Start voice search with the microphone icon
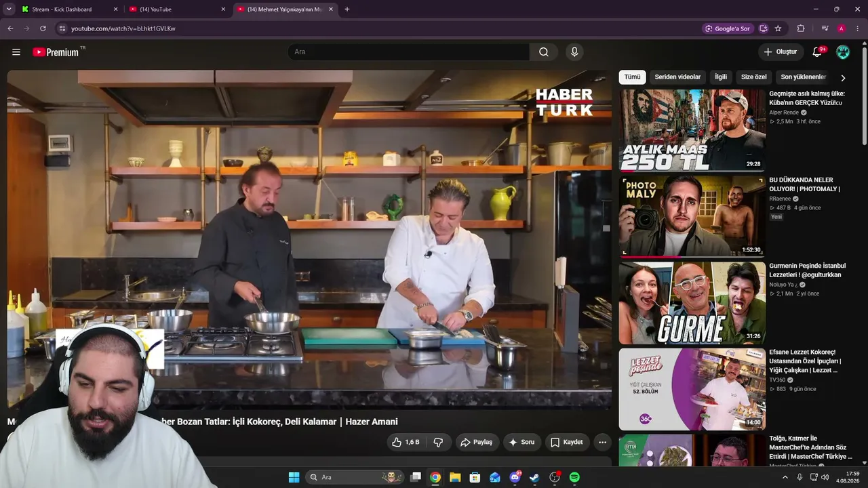 tap(574, 52)
